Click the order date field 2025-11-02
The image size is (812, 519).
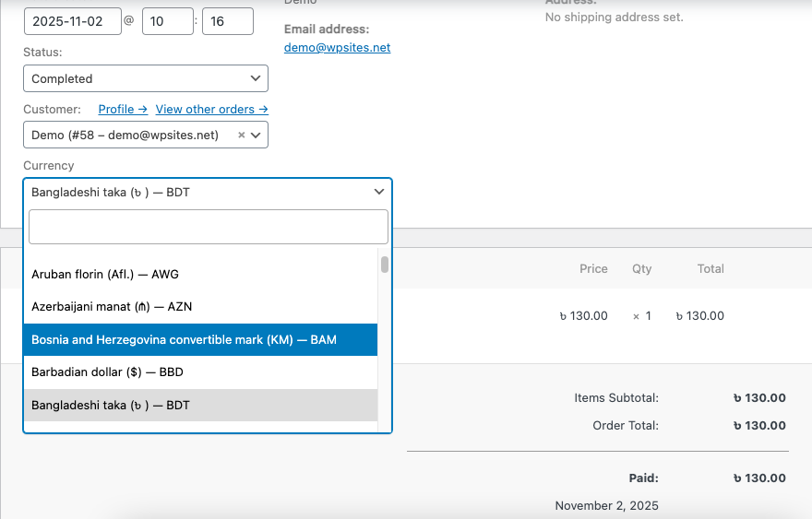[x=72, y=20]
